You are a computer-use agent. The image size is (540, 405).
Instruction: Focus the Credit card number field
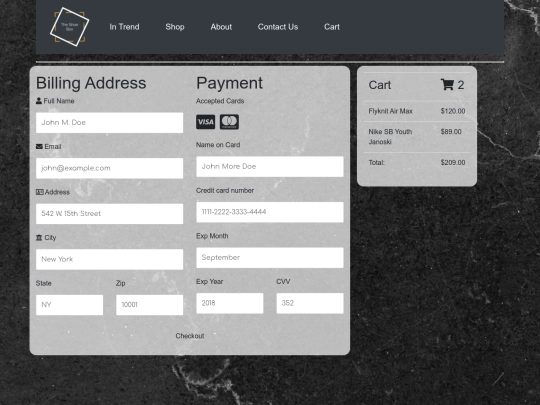click(x=270, y=212)
